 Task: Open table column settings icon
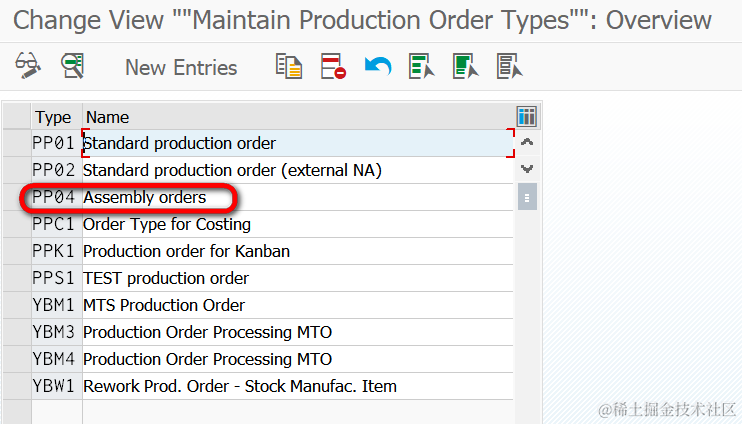pyautogui.click(x=527, y=116)
